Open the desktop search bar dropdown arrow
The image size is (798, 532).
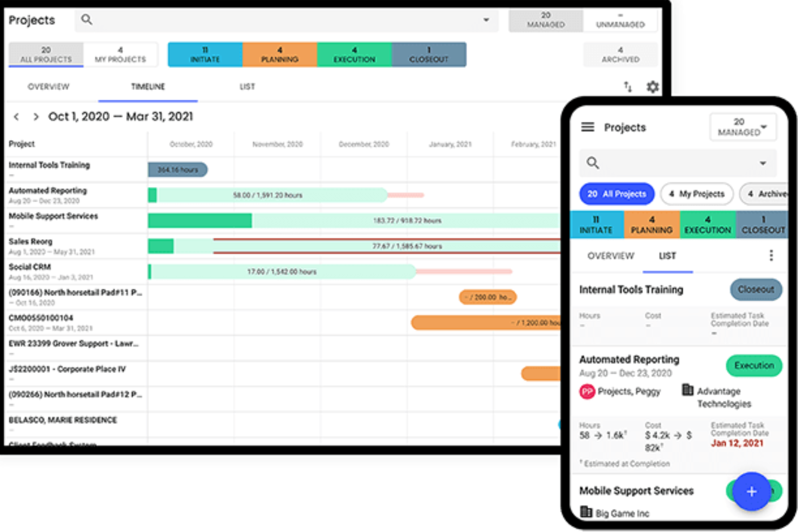coord(486,20)
